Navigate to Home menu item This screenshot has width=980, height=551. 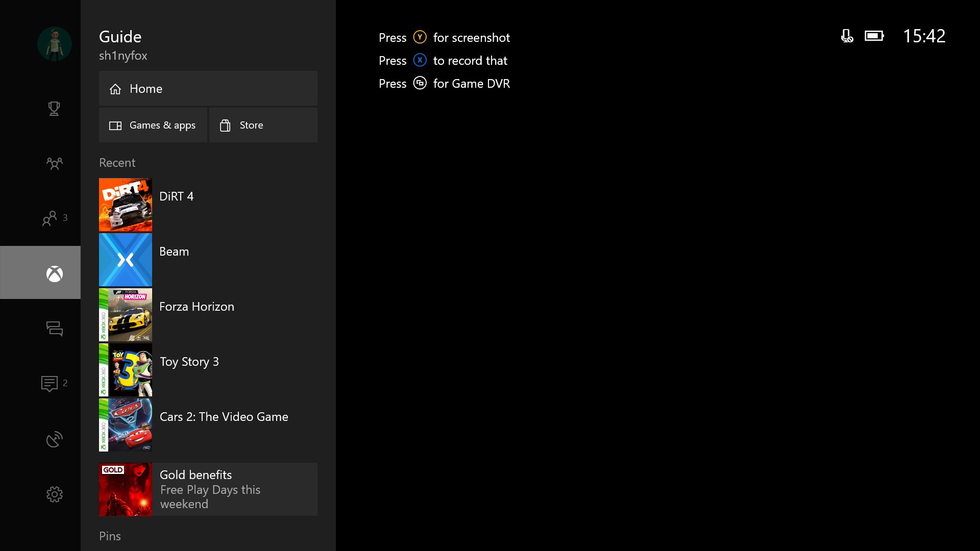tap(208, 89)
